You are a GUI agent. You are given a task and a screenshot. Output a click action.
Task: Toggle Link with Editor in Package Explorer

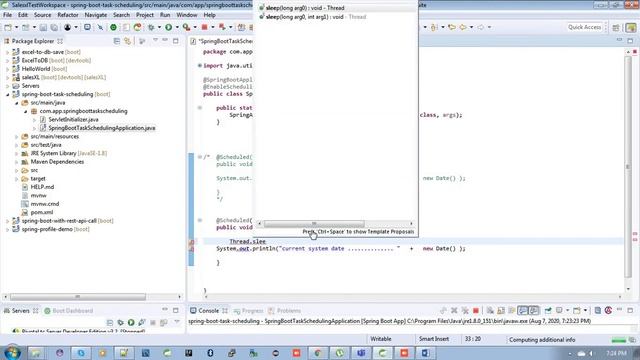128,41
